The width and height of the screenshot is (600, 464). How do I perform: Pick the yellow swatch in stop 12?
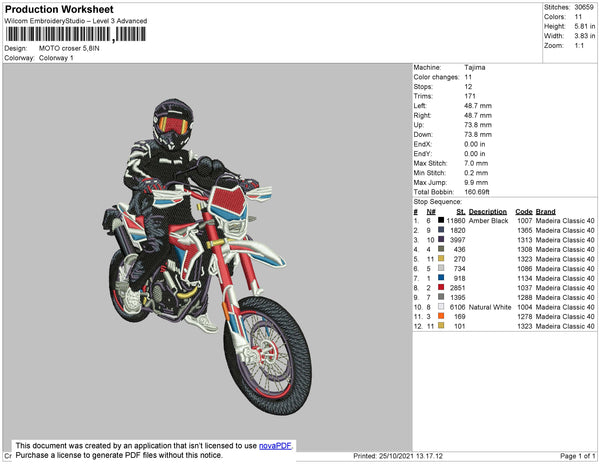(441, 326)
